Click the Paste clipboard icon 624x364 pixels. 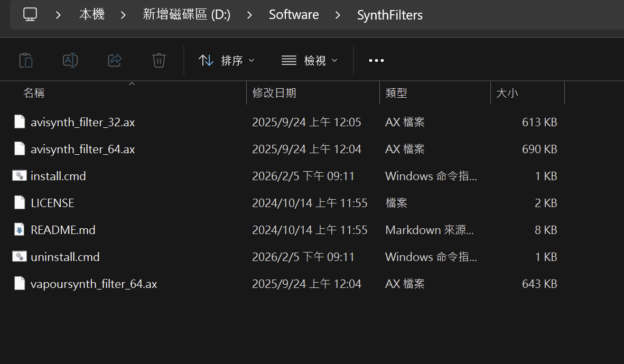[26, 60]
